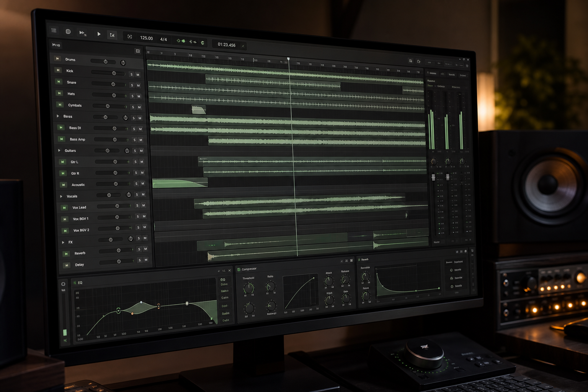This screenshot has height=392, width=588.
Task: Click the Bass DI track green icon
Action: tap(61, 127)
